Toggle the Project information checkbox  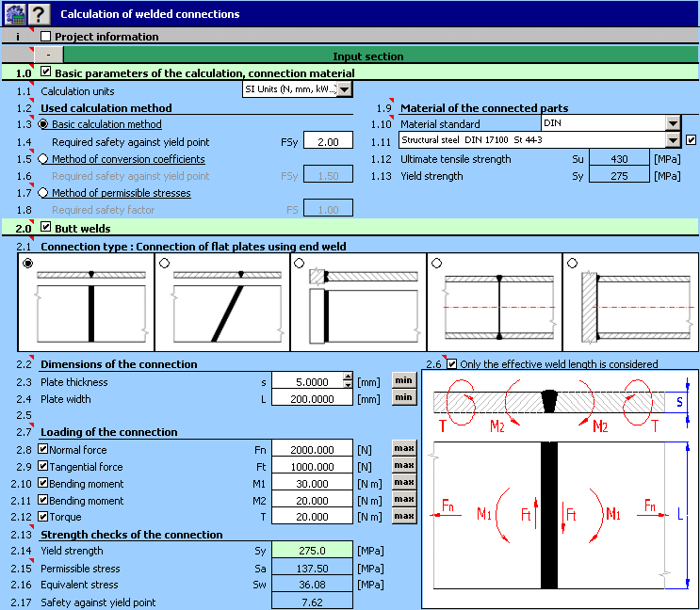click(x=45, y=36)
